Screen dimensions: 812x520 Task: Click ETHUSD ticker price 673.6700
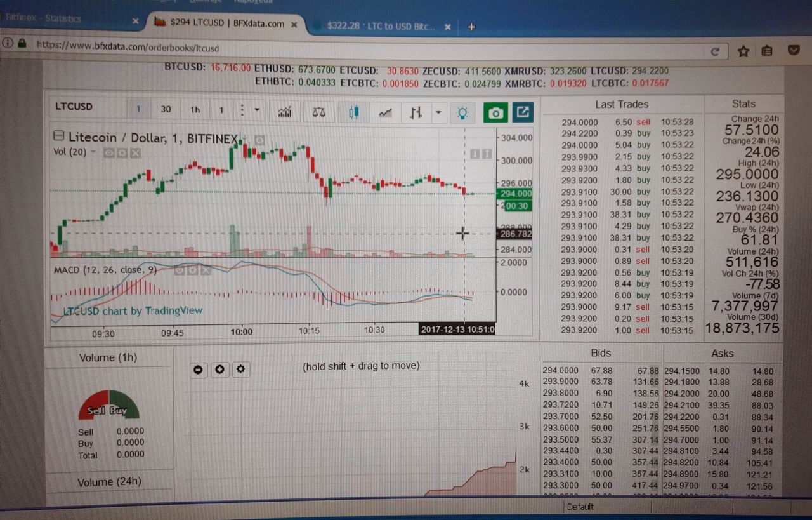click(316, 69)
